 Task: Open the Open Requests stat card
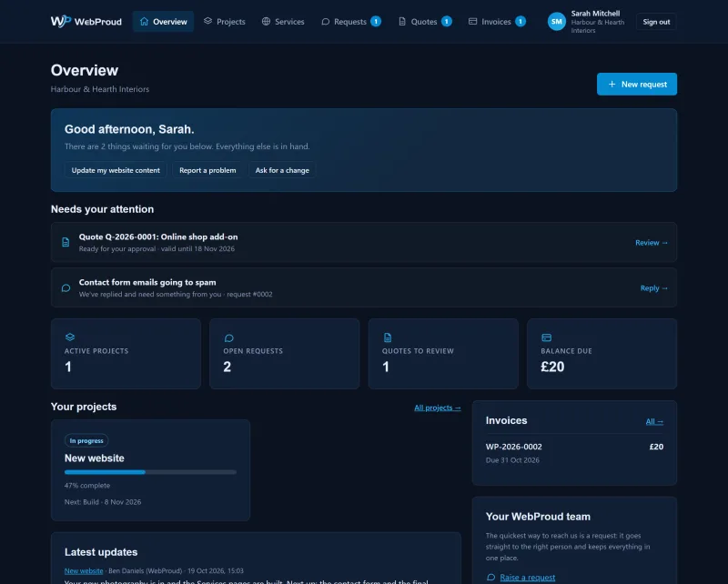[284, 354]
